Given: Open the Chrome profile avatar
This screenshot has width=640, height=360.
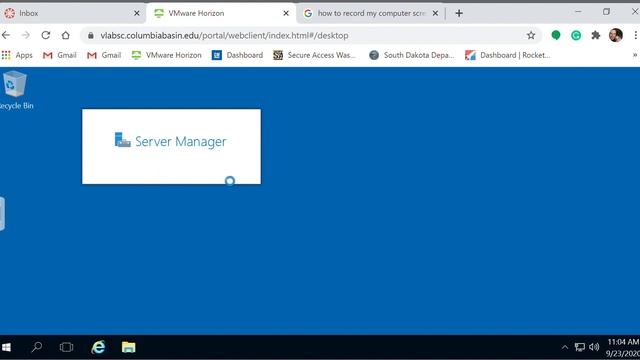Looking at the screenshot, I should 616,36.
